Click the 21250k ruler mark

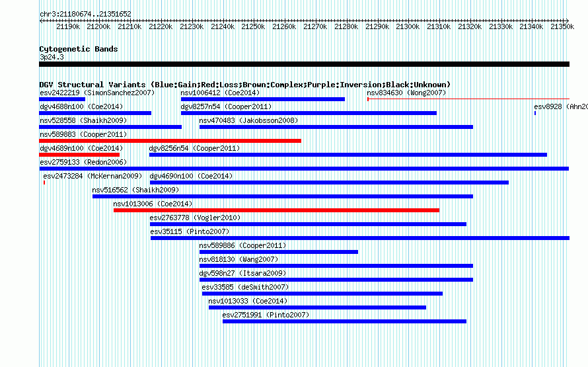[x=253, y=26]
